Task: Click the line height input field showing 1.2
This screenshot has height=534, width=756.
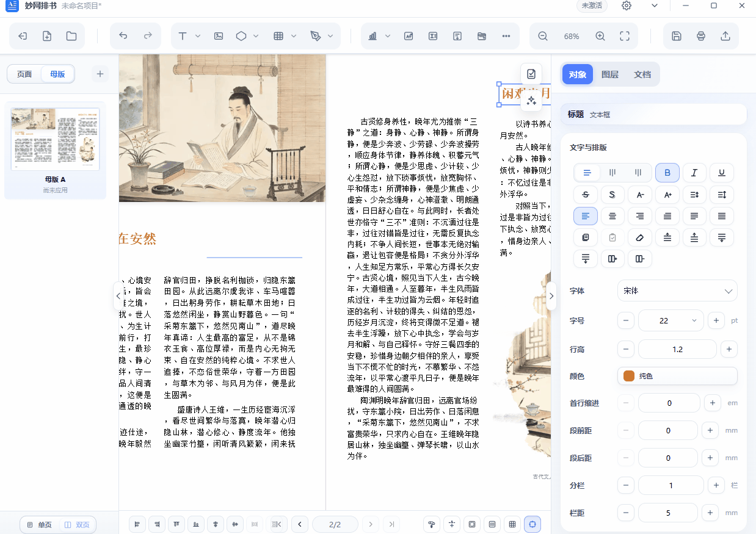Action: [677, 350]
